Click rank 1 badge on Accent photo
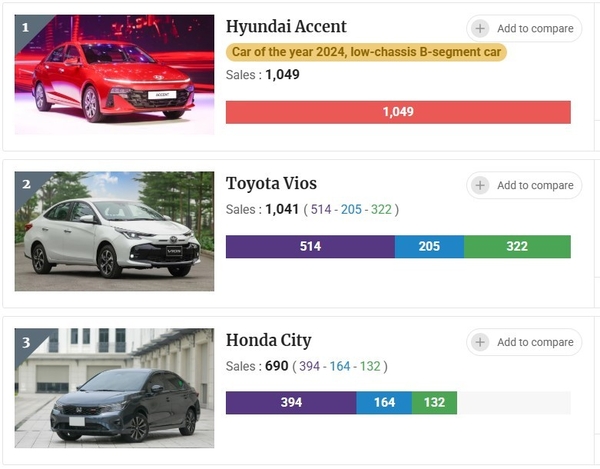 pyautogui.click(x=26, y=27)
